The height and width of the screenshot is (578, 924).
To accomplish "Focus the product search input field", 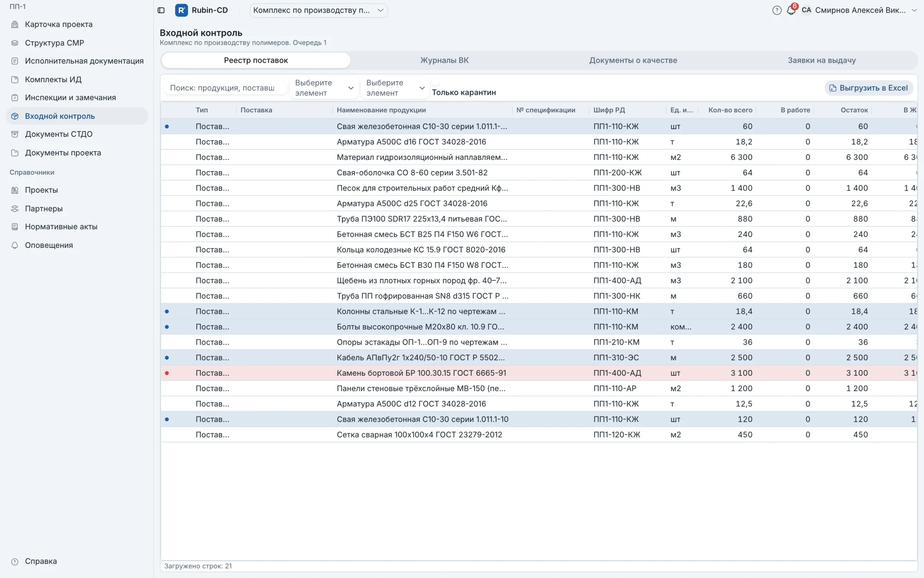I will point(225,88).
